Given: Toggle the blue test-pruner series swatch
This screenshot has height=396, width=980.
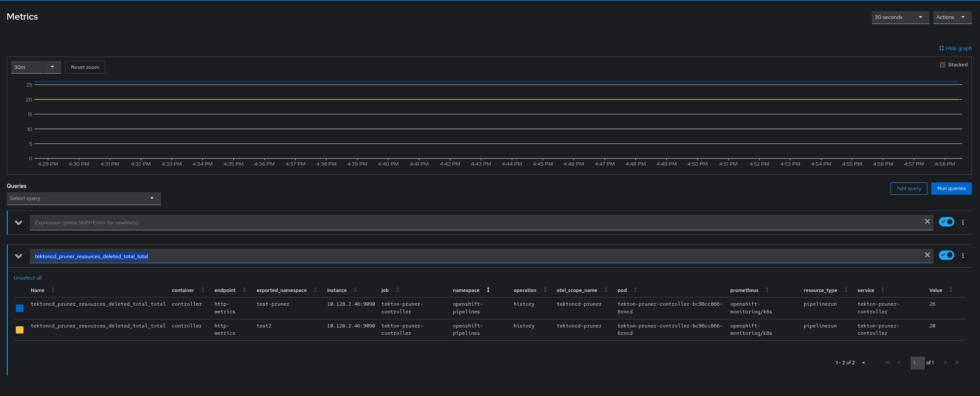Looking at the screenshot, I should (20, 308).
